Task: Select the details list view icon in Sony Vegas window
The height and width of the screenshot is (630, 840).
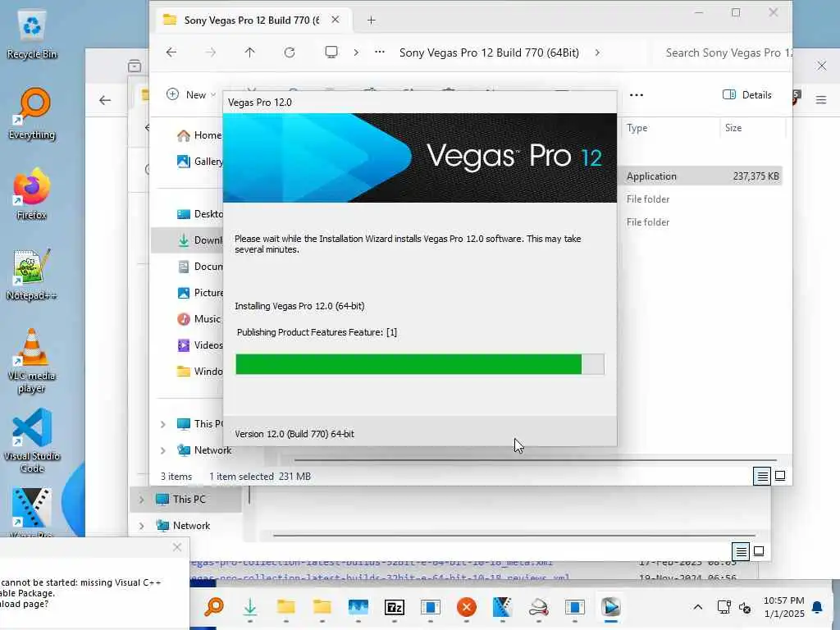Action: pos(762,476)
